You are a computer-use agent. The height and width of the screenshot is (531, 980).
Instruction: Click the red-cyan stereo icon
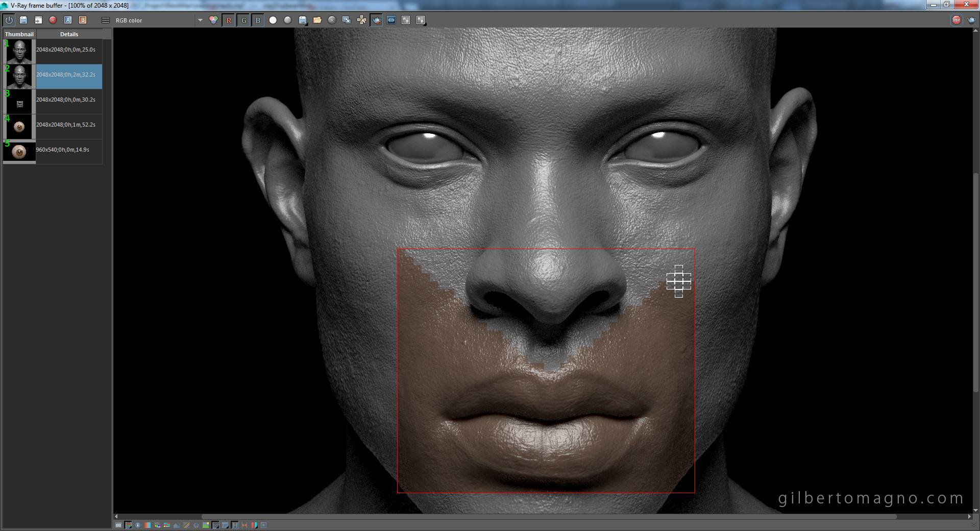254,525
